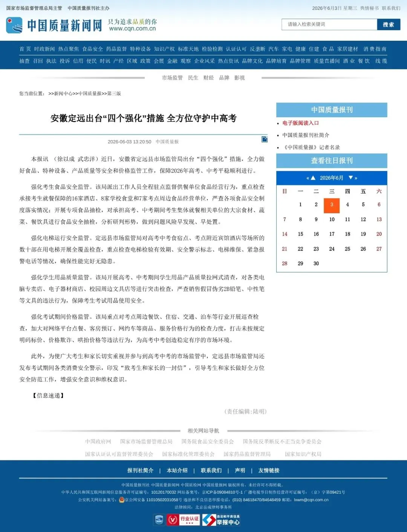
Task: Open 召回 navigation item
Action: coord(38,61)
